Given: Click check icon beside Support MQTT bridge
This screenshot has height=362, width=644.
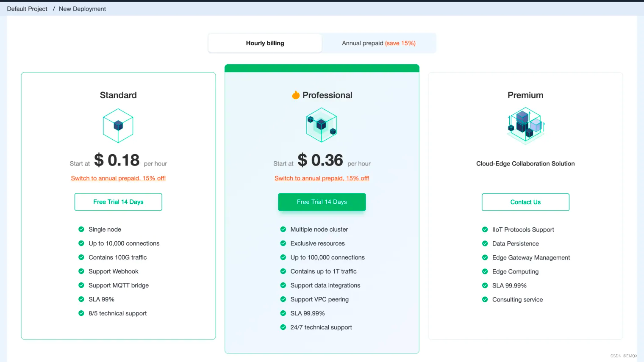Looking at the screenshot, I should tap(81, 285).
